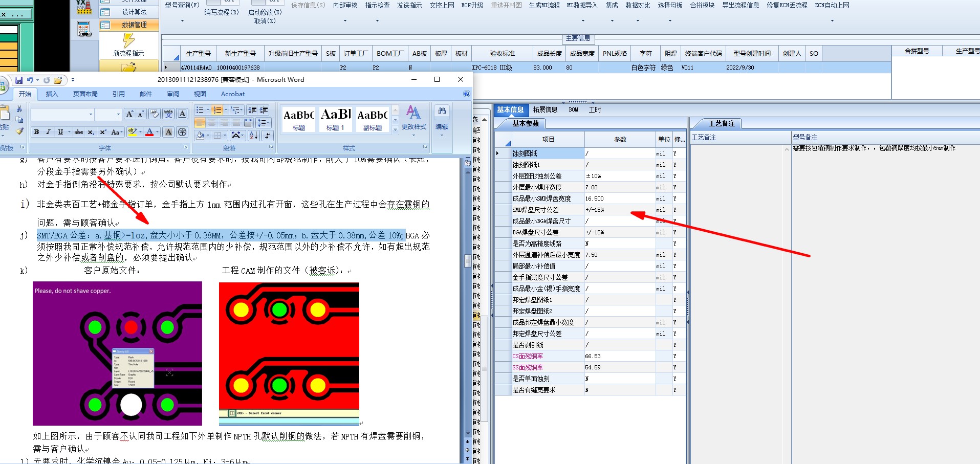Switch to the 页面布局 ribbon tab
Image resolution: width=980 pixels, height=464 pixels.
click(85, 94)
